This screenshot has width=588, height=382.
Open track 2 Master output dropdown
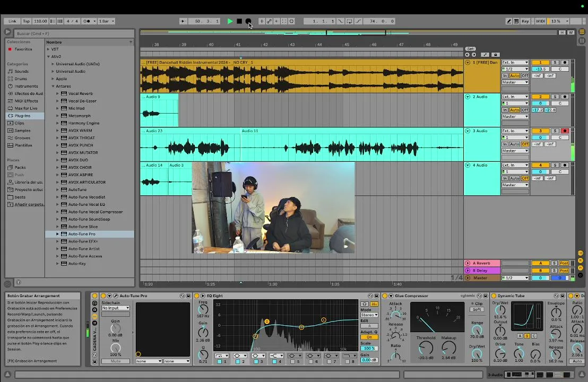tap(515, 117)
